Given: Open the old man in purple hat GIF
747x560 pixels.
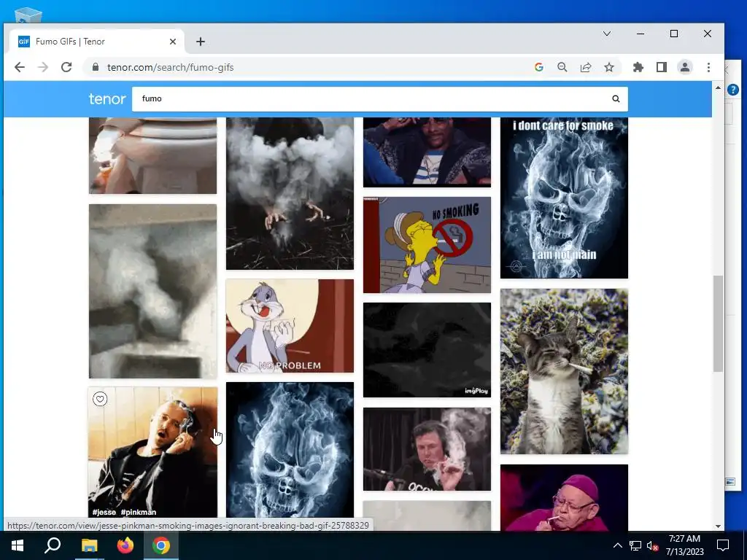Looking at the screenshot, I should 564,497.
